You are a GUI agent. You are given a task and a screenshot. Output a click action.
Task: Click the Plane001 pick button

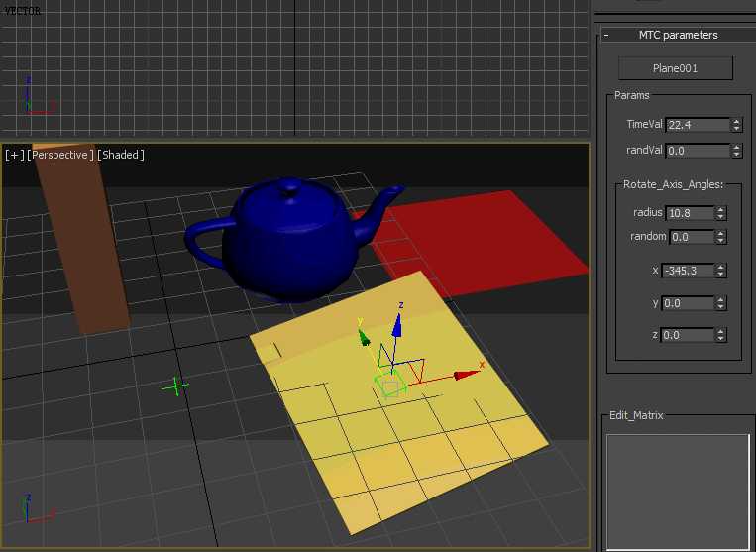[676, 68]
